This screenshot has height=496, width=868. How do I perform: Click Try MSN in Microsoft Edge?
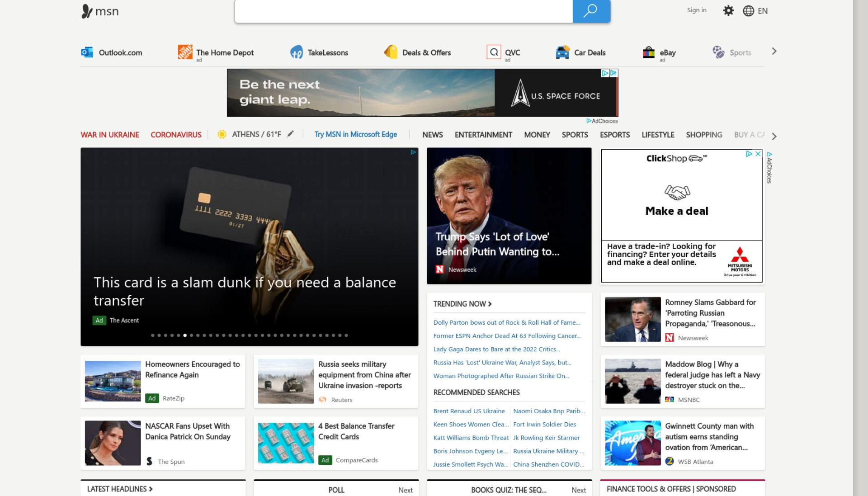pyautogui.click(x=356, y=134)
